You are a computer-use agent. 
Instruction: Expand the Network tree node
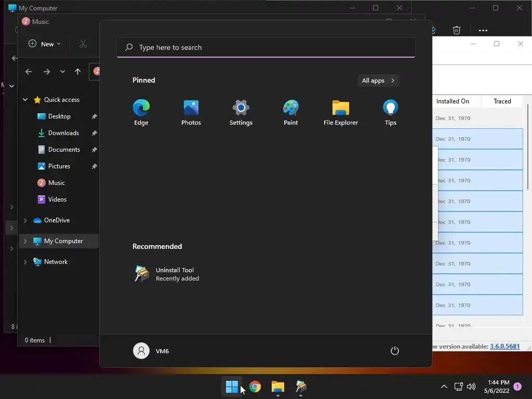pos(25,262)
